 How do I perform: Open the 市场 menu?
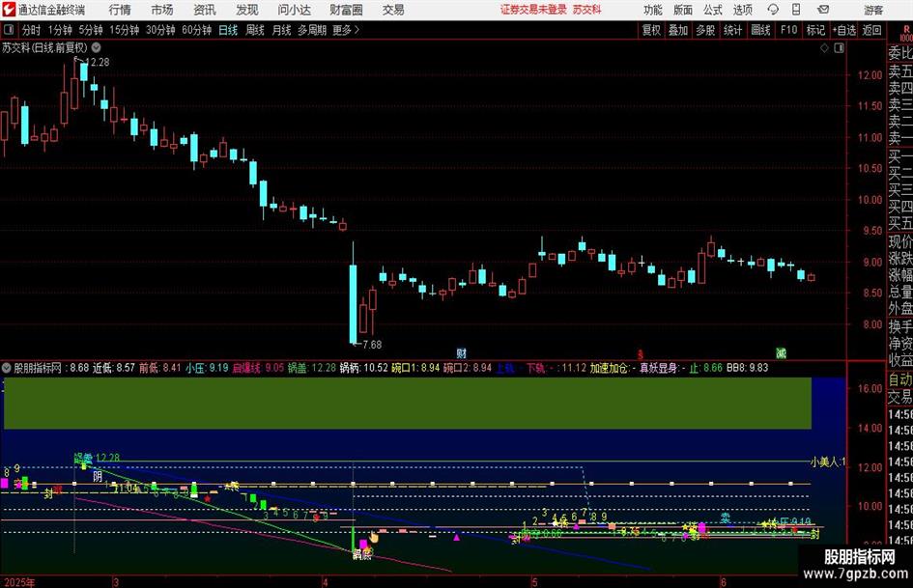coord(162,10)
